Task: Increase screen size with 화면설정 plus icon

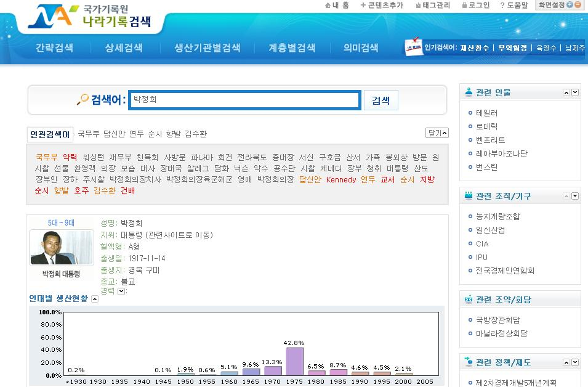Action: click(570, 5)
